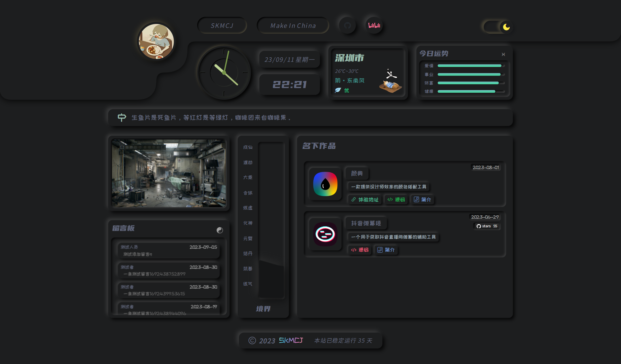Open 简介 intro for 抖音弹幕姬
Image resolution: width=621 pixels, height=364 pixels.
(386, 250)
